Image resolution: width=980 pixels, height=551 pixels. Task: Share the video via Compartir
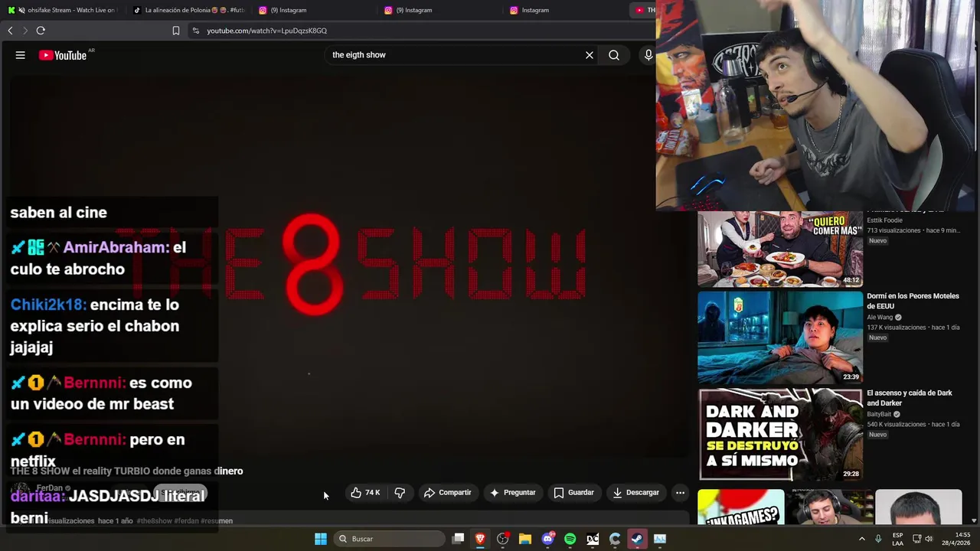click(x=448, y=493)
